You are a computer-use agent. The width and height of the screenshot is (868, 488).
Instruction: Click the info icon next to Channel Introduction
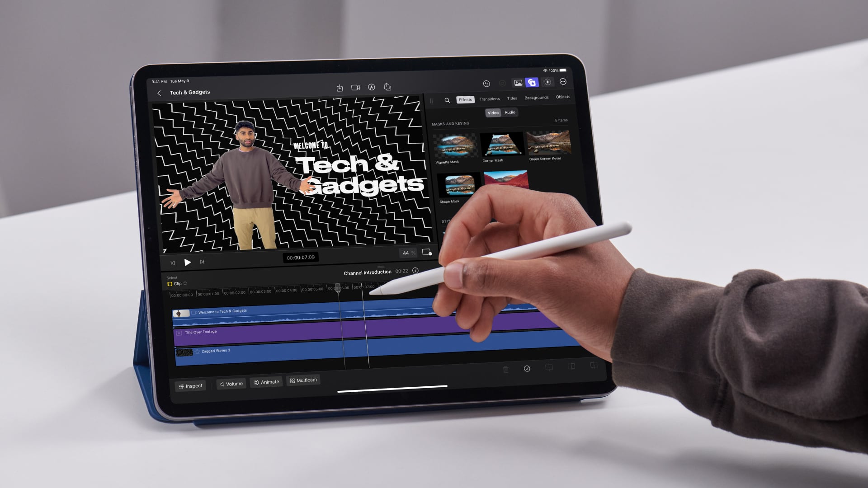(x=417, y=272)
